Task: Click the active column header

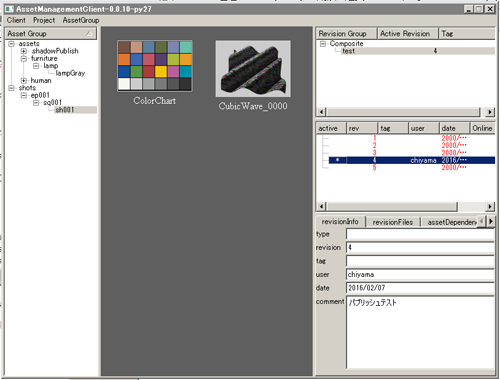Action: pos(331,128)
